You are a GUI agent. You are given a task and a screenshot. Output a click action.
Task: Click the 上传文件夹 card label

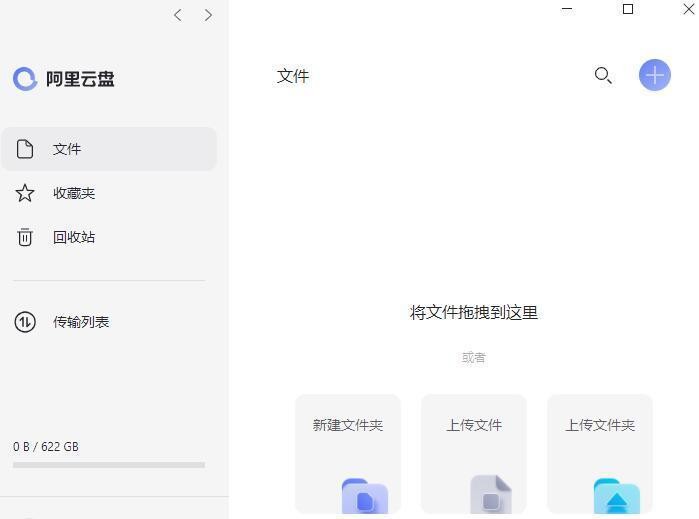pos(600,425)
